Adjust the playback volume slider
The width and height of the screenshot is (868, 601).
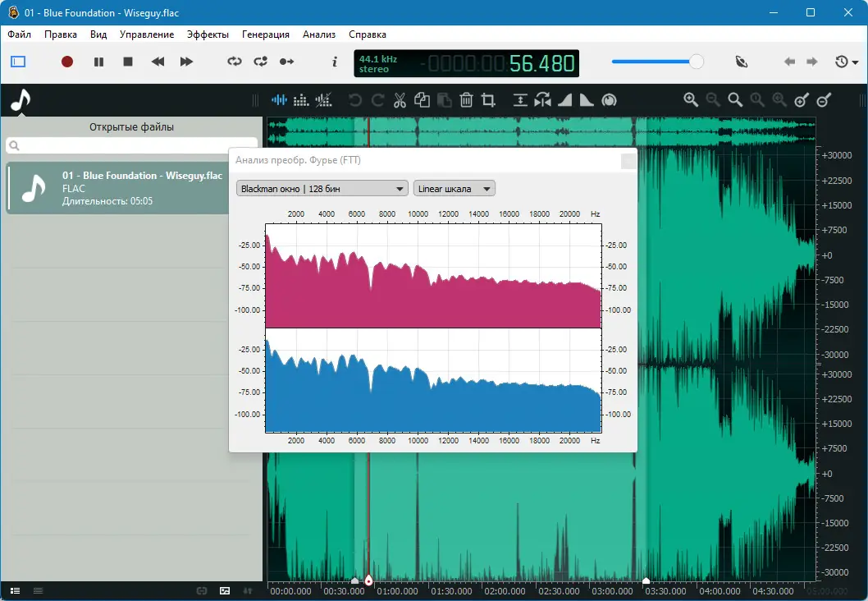point(657,62)
